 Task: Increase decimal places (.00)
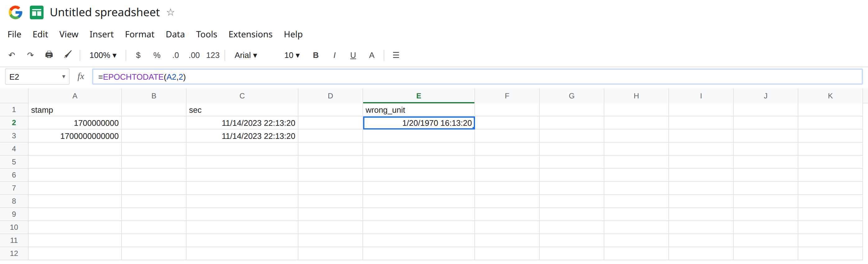(x=194, y=55)
